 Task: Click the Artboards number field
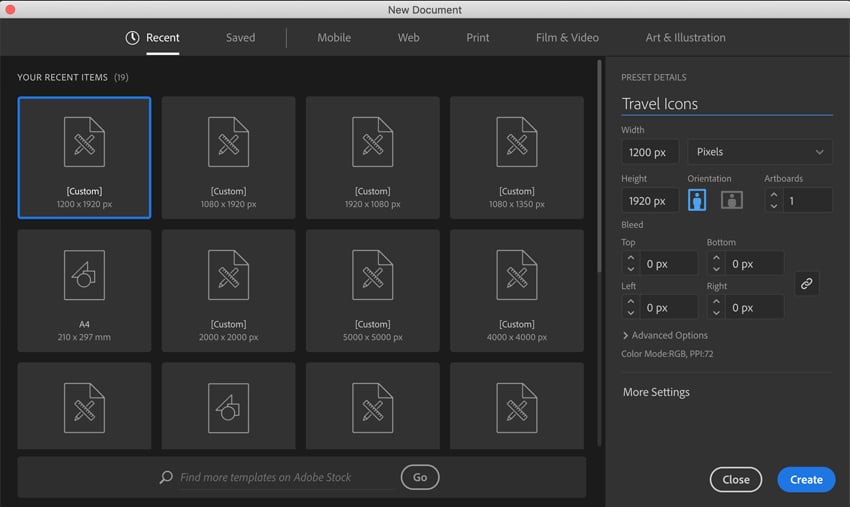(x=808, y=201)
